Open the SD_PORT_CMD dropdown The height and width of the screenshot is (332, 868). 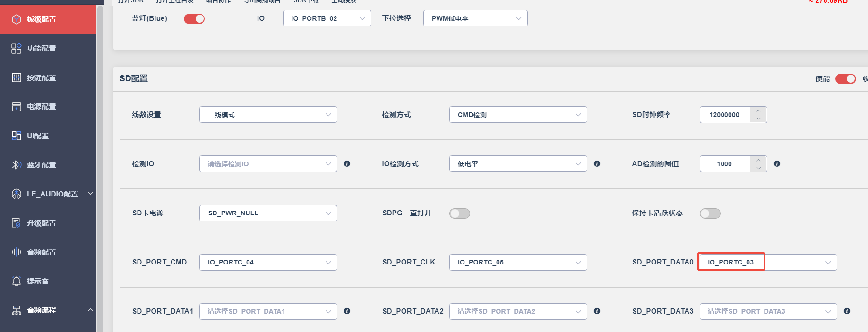click(x=268, y=262)
